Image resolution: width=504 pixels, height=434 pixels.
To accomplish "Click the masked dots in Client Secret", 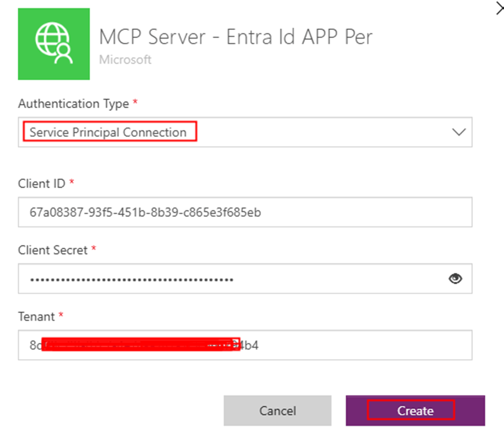I will click(x=131, y=279).
